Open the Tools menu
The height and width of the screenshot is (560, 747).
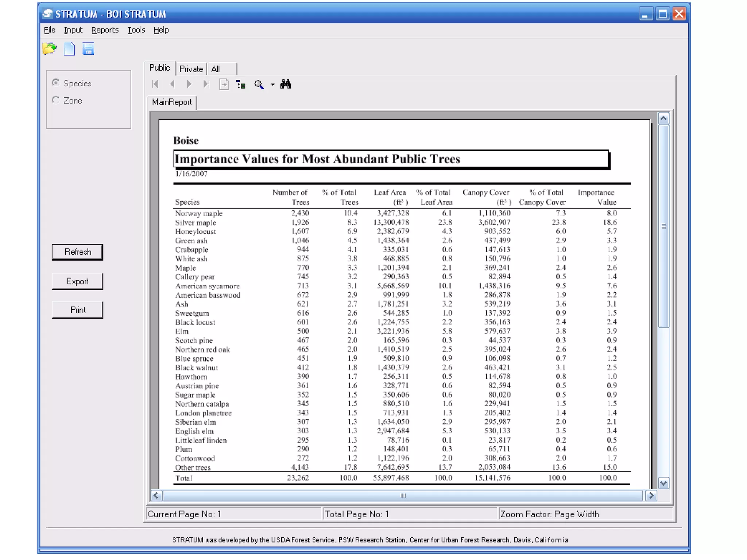[x=136, y=30]
